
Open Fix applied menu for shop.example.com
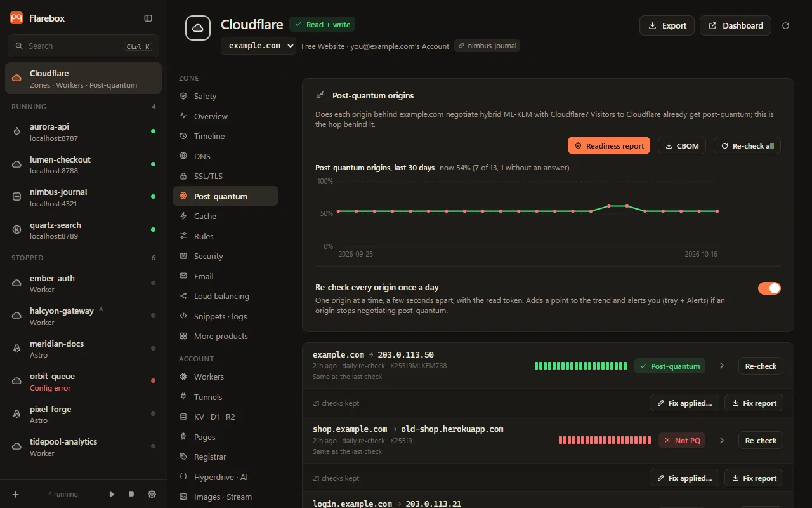coord(684,478)
